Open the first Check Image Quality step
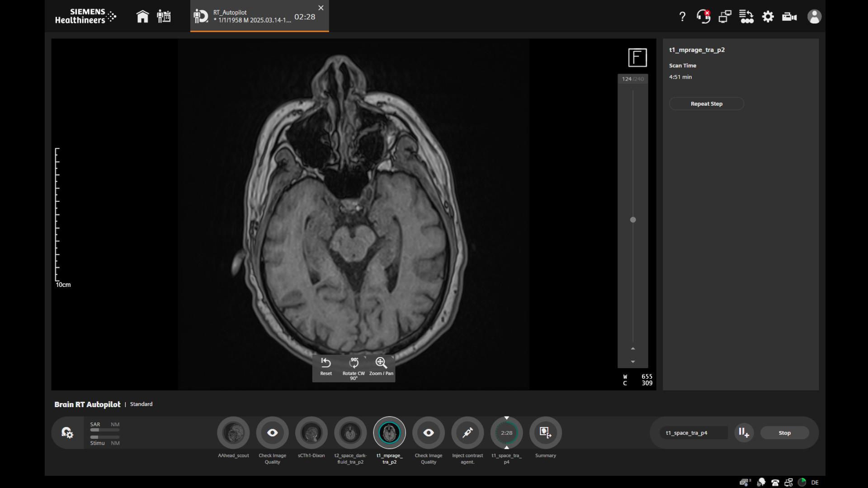This screenshot has width=868, height=488. click(272, 433)
